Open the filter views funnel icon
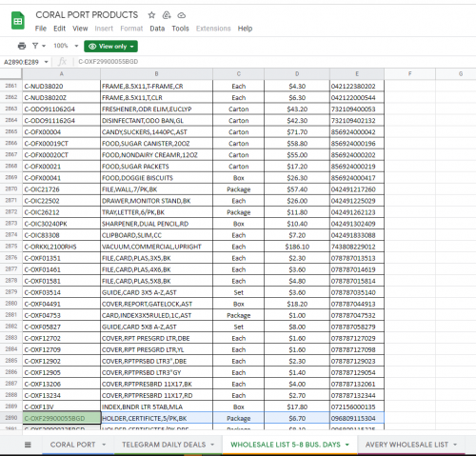Image resolution: width=476 pixels, height=456 pixels. pyautogui.click(x=35, y=46)
